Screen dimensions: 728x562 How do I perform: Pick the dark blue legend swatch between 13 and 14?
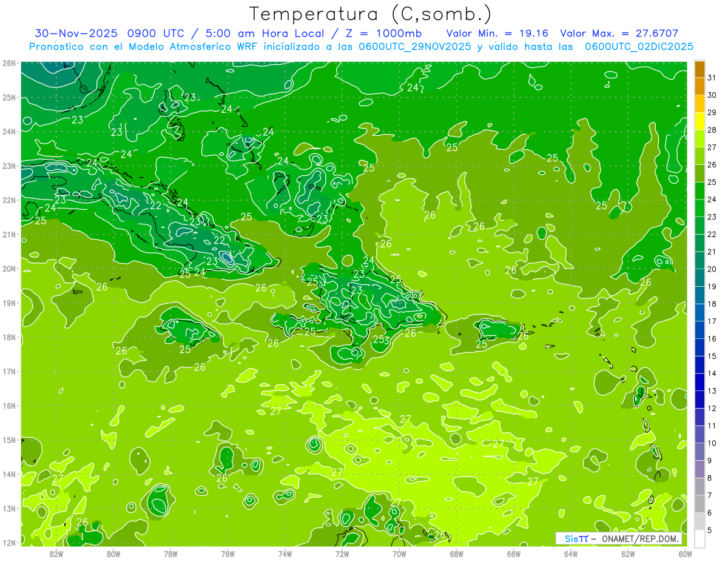point(699,382)
